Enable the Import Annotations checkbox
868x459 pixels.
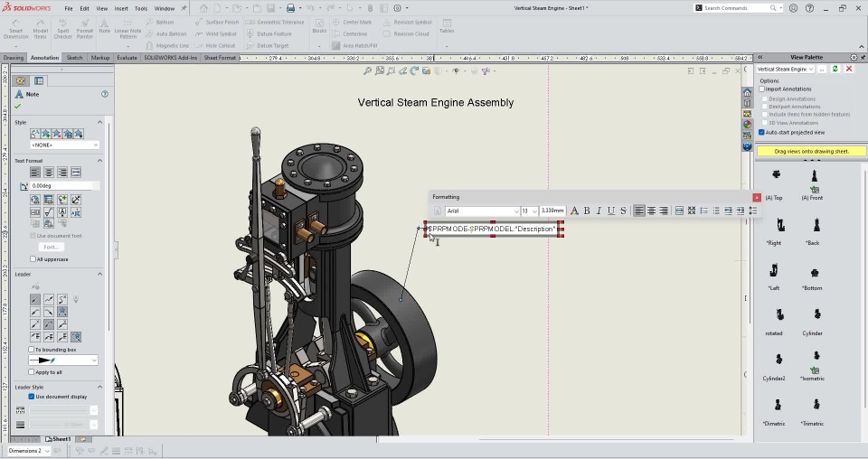762,89
